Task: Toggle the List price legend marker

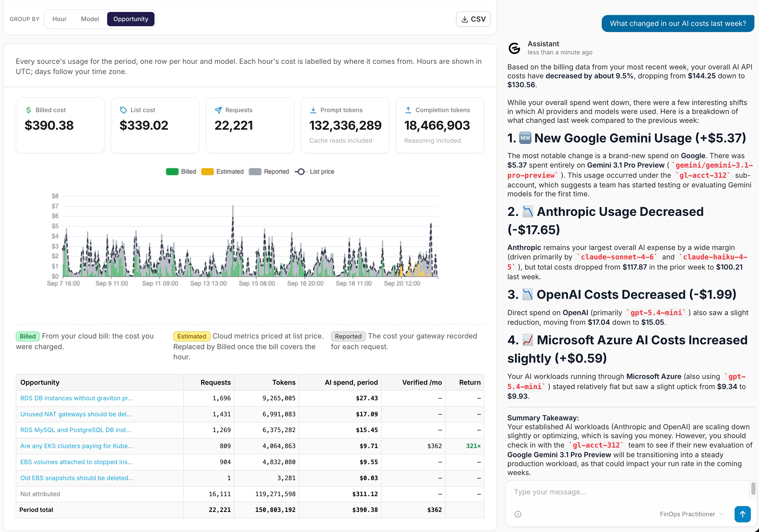Action: [x=301, y=172]
